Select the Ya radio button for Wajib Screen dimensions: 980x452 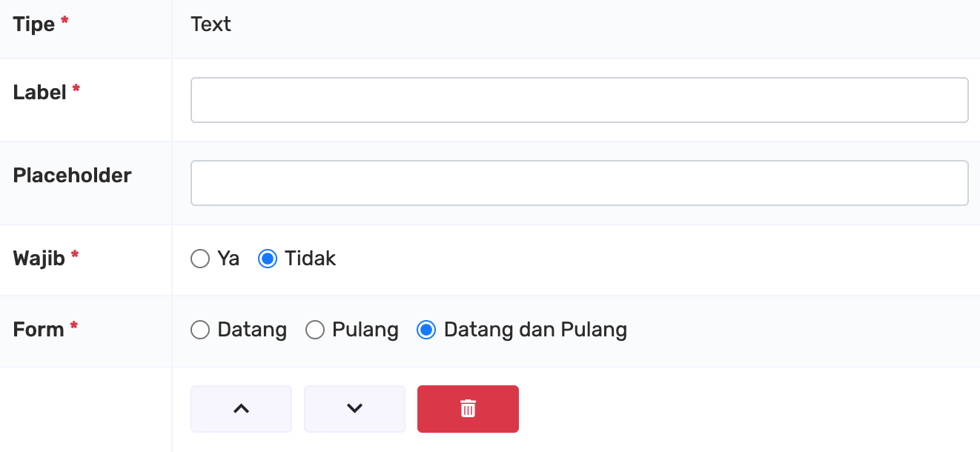coord(200,259)
